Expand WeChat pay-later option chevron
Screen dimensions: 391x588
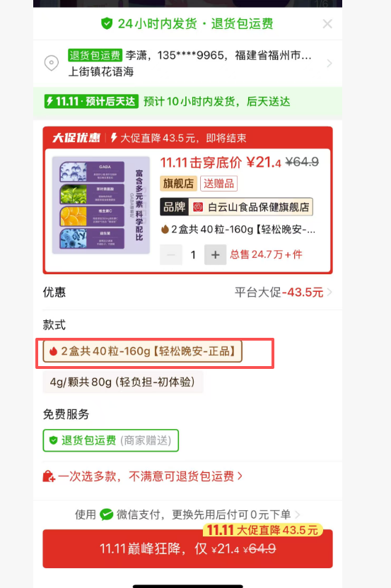pyautogui.click(x=298, y=514)
